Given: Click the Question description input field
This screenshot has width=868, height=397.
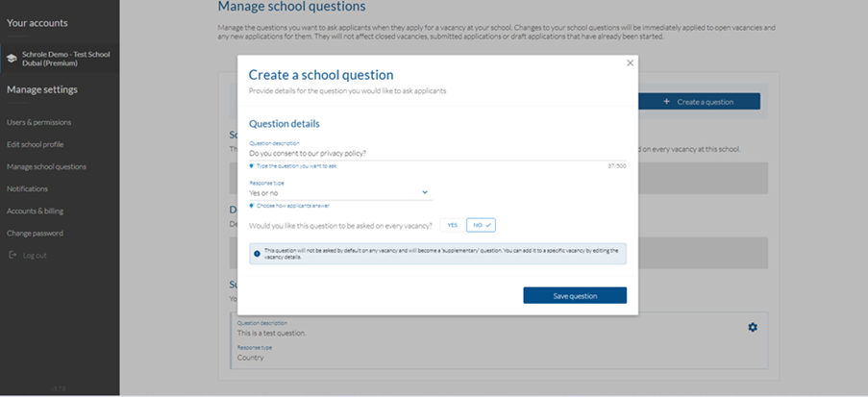Looking at the screenshot, I should 437,154.
